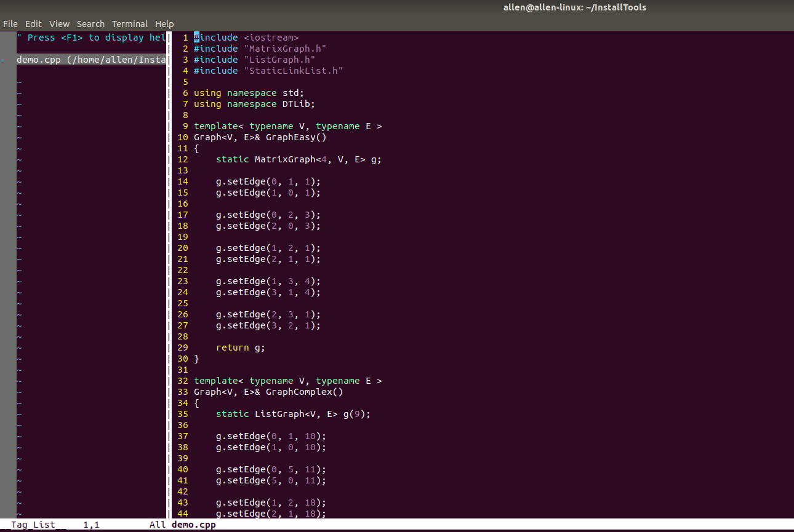This screenshot has width=794, height=532.
Task: Click the 'using namespace DTLib;' line
Action: [254, 104]
